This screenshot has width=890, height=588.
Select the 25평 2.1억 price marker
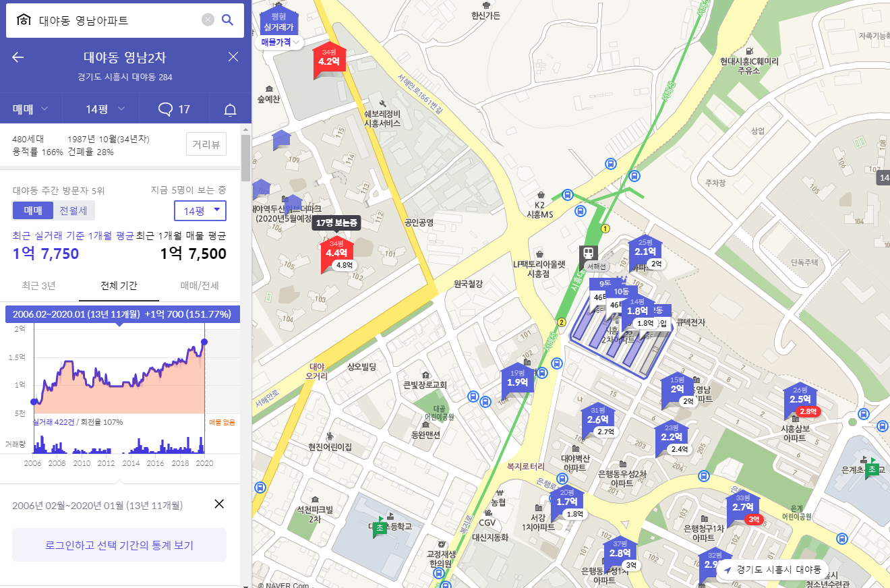coord(645,251)
